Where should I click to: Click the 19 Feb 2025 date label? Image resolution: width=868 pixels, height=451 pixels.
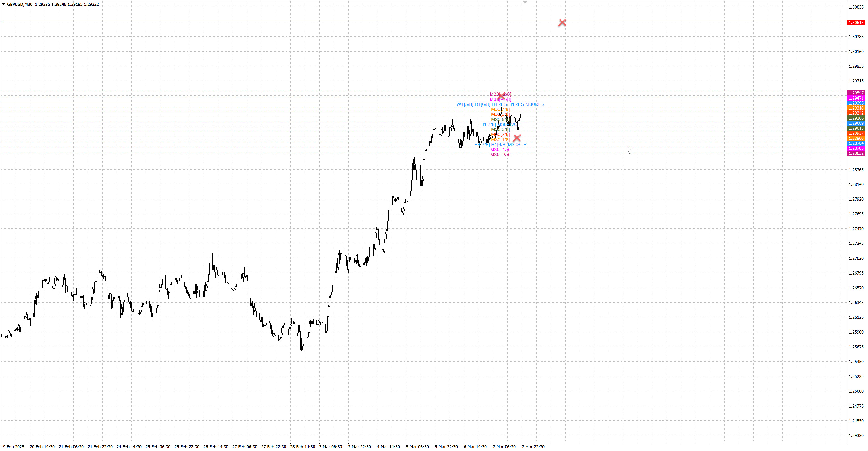pyautogui.click(x=13, y=447)
